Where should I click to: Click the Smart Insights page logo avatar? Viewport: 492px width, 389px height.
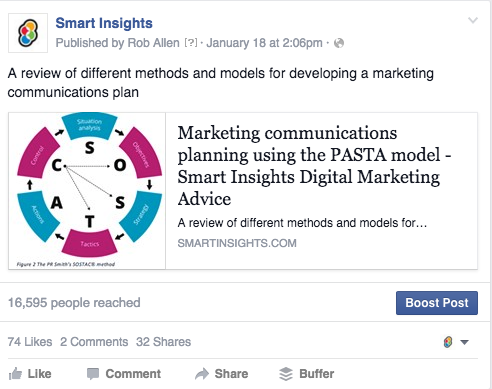point(28,33)
